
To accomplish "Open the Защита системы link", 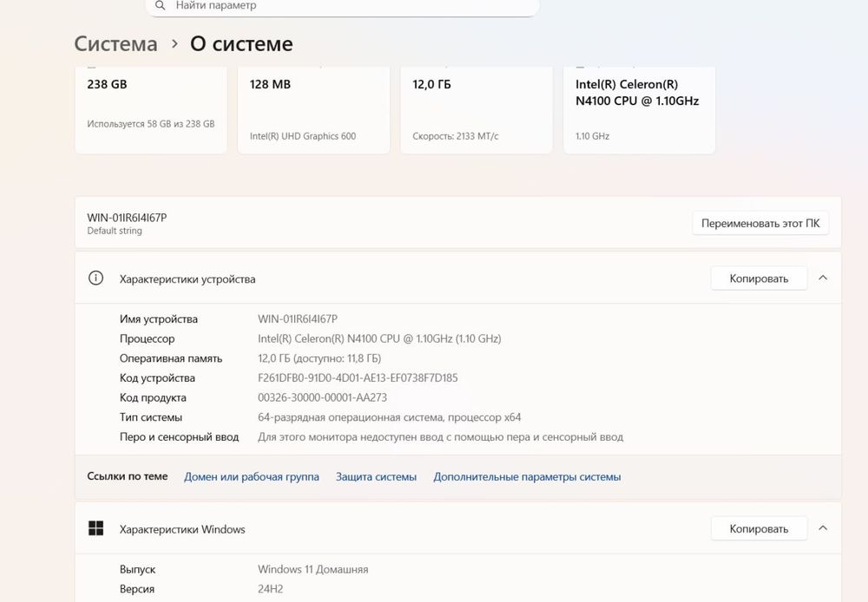I will point(376,477).
